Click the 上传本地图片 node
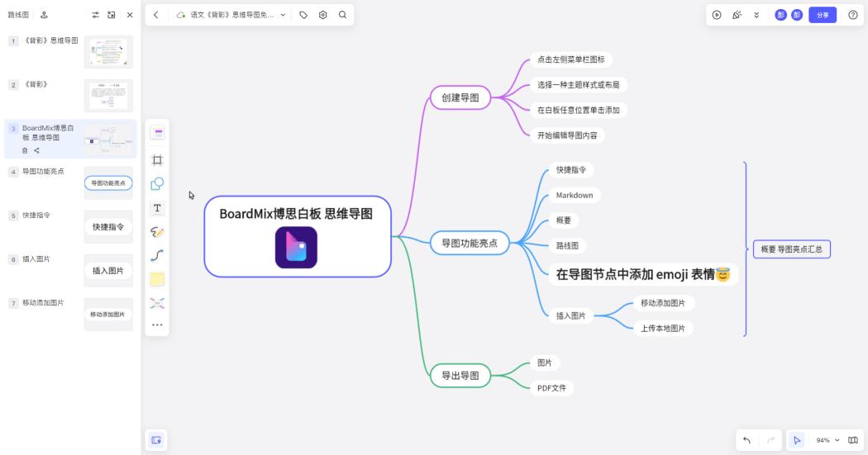 [x=663, y=329]
